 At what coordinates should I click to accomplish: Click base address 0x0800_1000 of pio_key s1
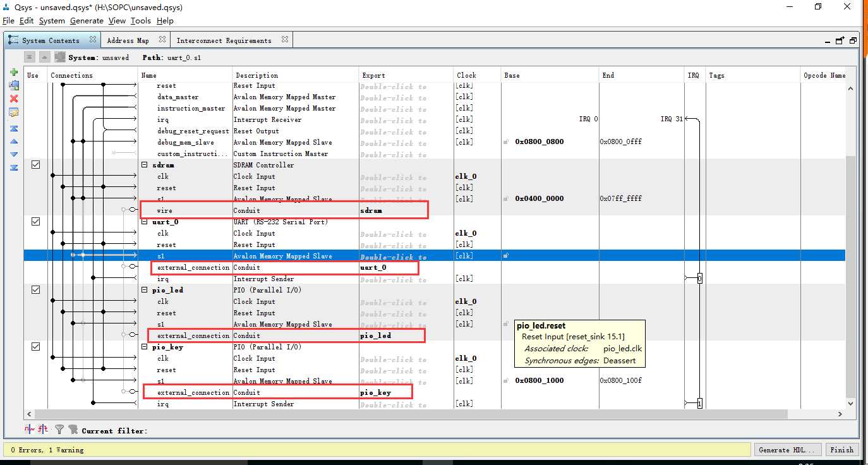coord(539,380)
